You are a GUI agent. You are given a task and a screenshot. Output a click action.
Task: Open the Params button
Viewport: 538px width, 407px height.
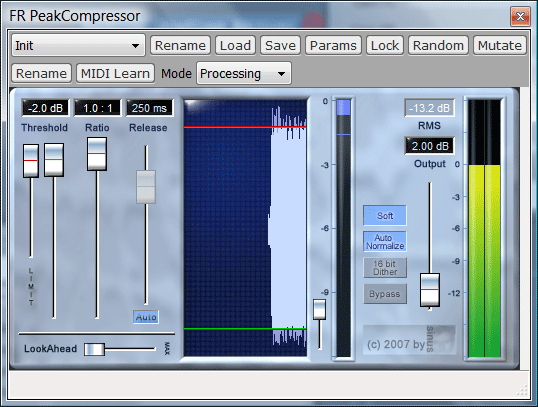(x=333, y=45)
